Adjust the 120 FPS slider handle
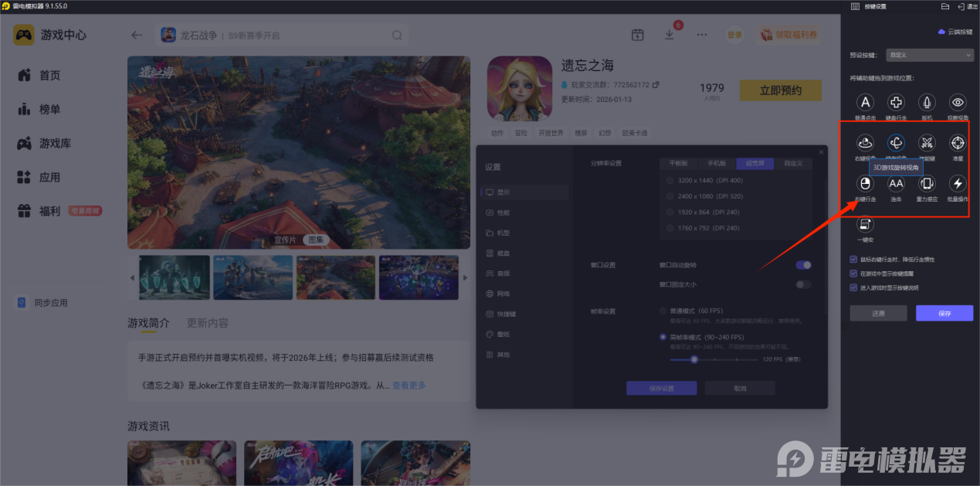 (694, 359)
